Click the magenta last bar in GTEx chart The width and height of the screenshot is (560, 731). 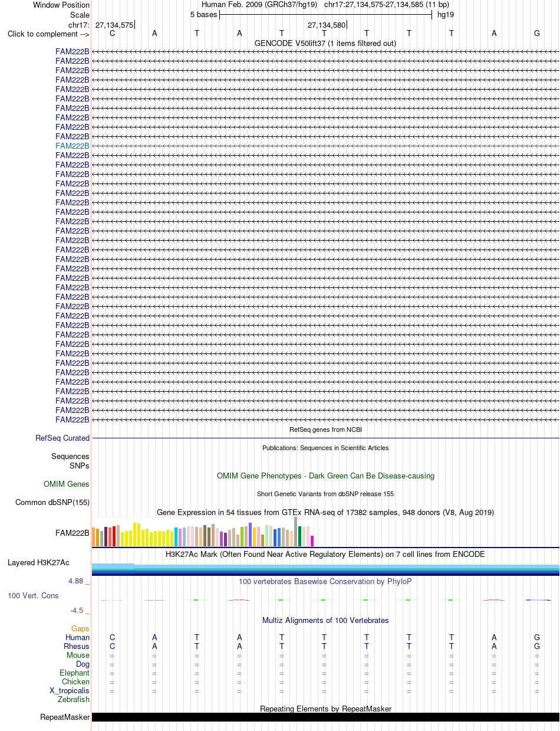pos(312,541)
